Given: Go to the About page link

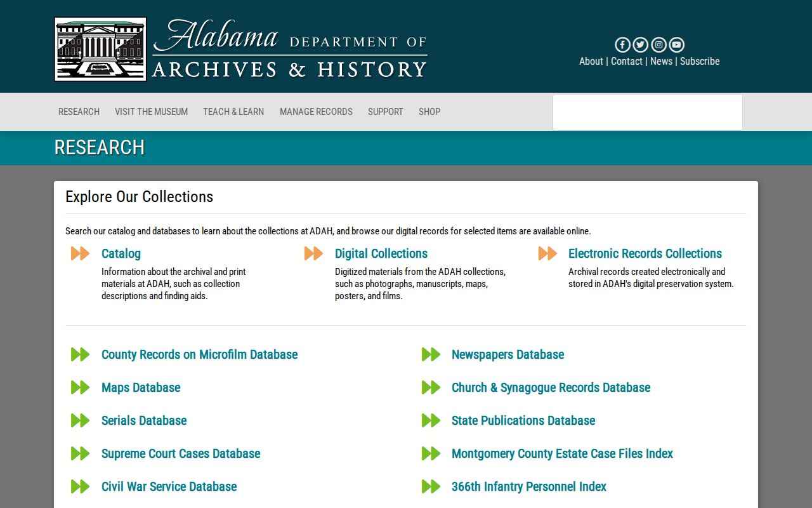Looking at the screenshot, I should 591,62.
